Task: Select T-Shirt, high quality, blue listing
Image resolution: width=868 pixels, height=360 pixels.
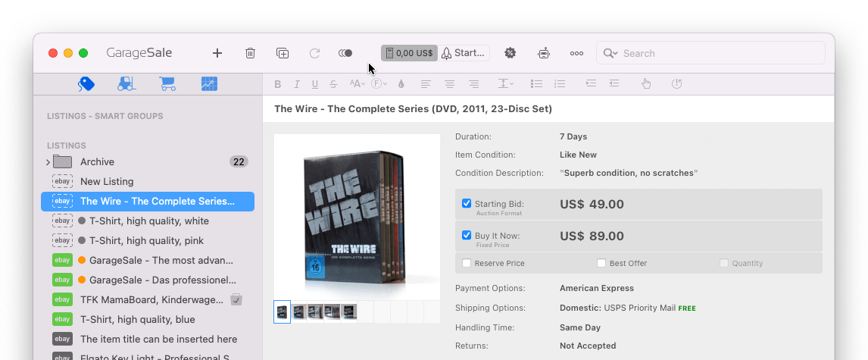Action: tap(148, 320)
